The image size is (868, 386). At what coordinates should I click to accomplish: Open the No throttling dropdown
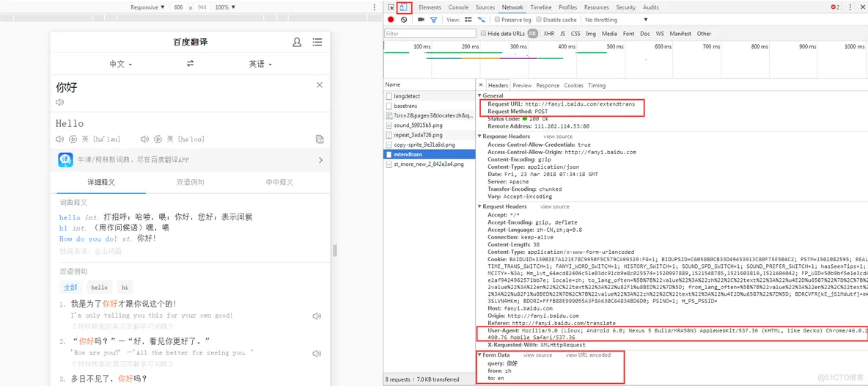(x=616, y=19)
